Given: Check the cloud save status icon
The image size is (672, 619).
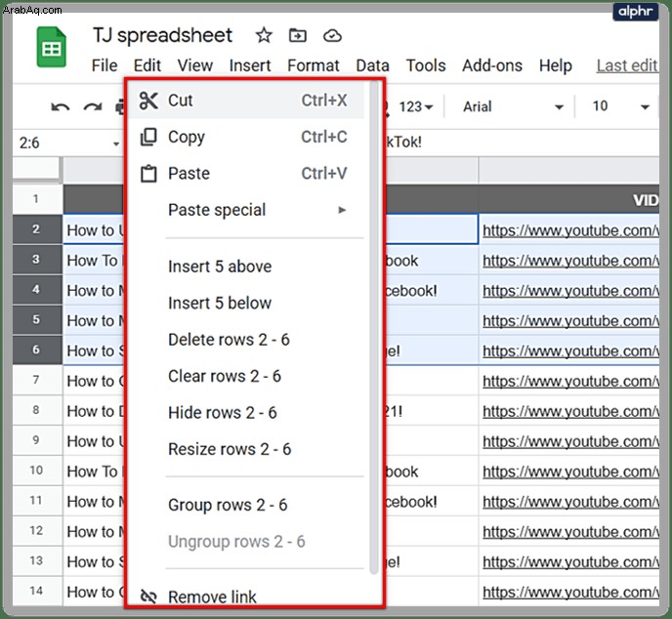Looking at the screenshot, I should (332, 35).
